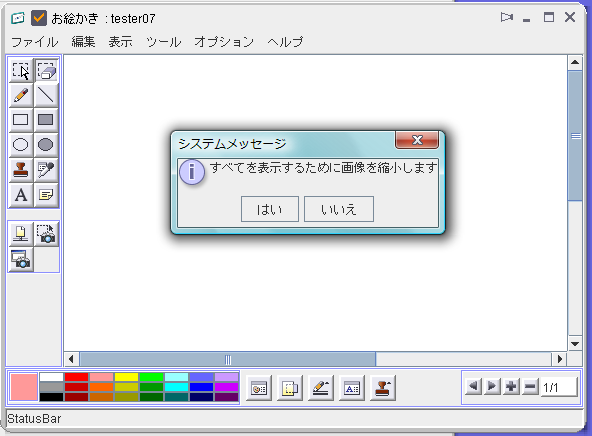Viewport: 592px width, 436px height.
Task: Click the はい button in dialog
Action: (270, 209)
